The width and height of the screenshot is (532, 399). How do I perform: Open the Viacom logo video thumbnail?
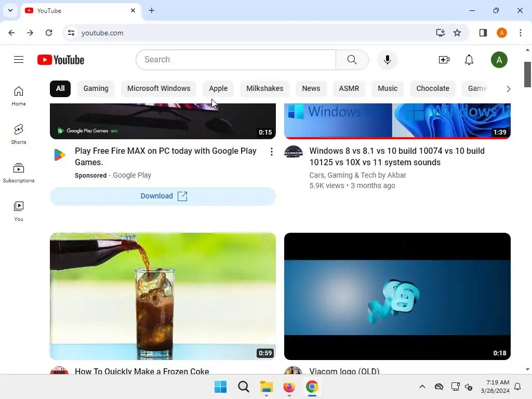point(397,296)
